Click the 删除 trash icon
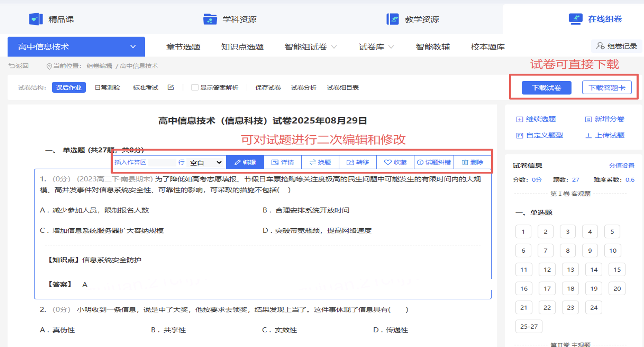The width and height of the screenshot is (644, 347). coord(465,162)
